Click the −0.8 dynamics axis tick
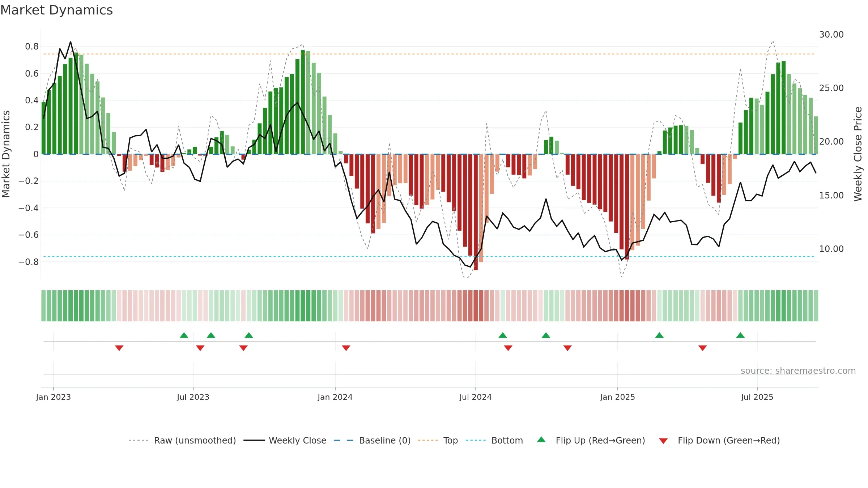868x488 pixels. pyautogui.click(x=29, y=262)
